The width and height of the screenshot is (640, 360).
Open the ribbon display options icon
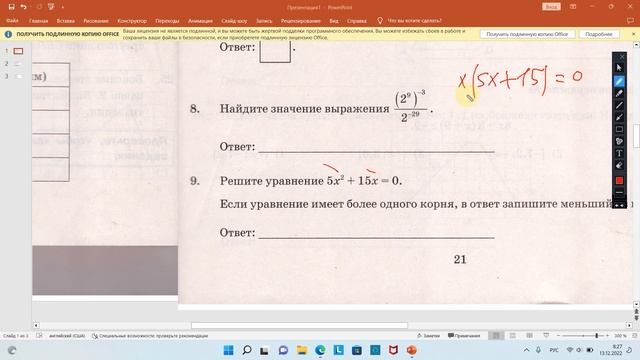pyautogui.click(x=573, y=7)
